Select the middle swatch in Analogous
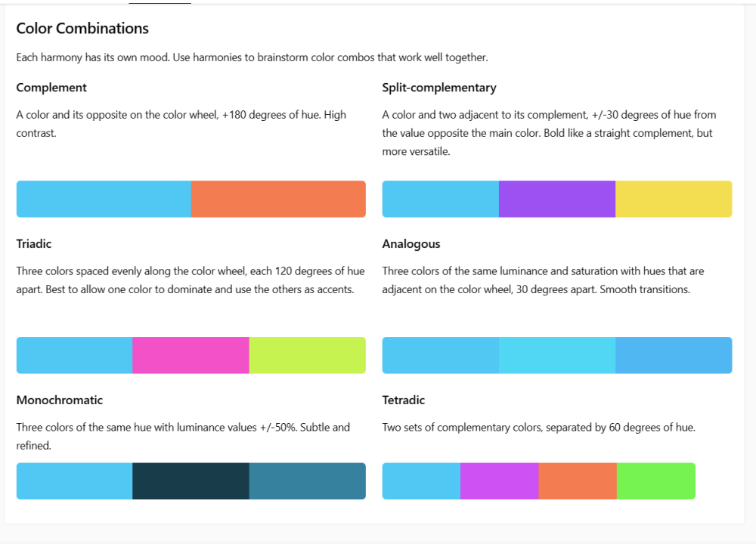The image size is (756, 544). coord(557,355)
